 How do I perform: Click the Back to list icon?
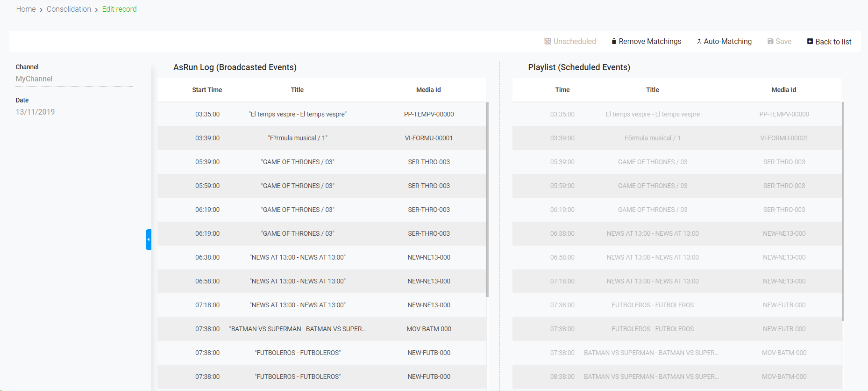810,42
